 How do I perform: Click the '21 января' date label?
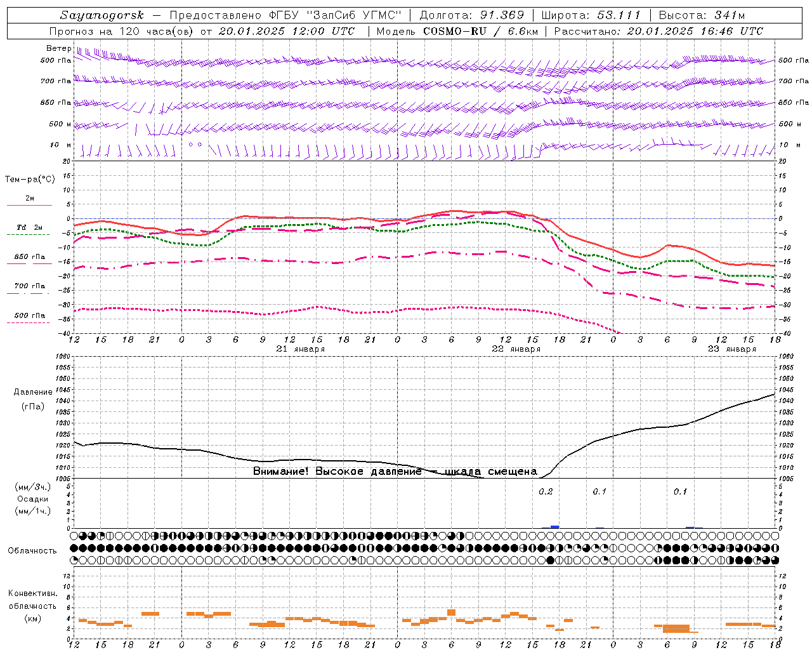301,349
